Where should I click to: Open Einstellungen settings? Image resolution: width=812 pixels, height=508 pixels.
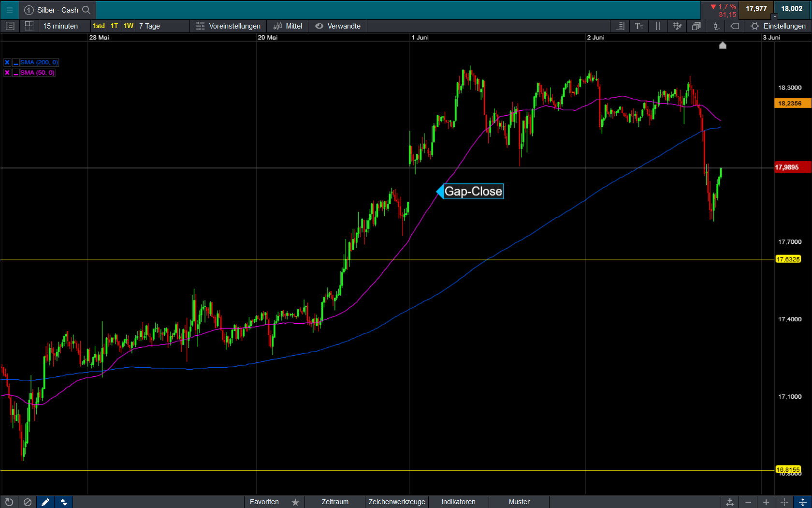(778, 26)
